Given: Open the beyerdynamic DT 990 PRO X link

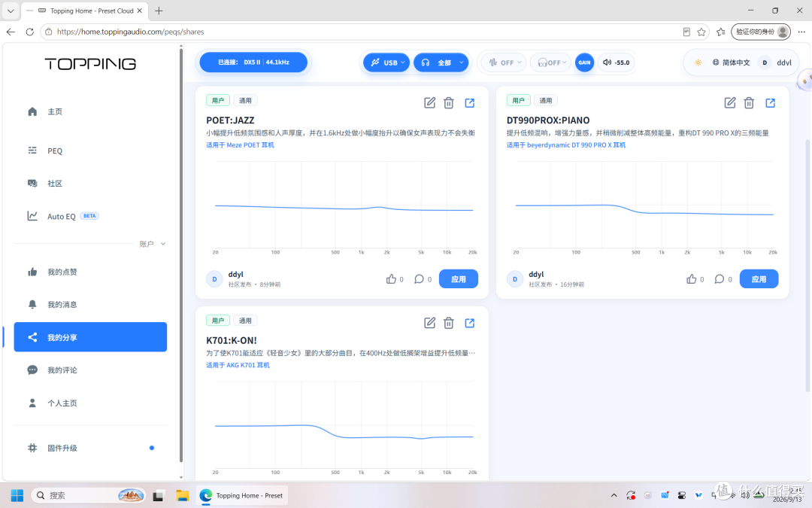Looking at the screenshot, I should pyautogui.click(x=566, y=145).
